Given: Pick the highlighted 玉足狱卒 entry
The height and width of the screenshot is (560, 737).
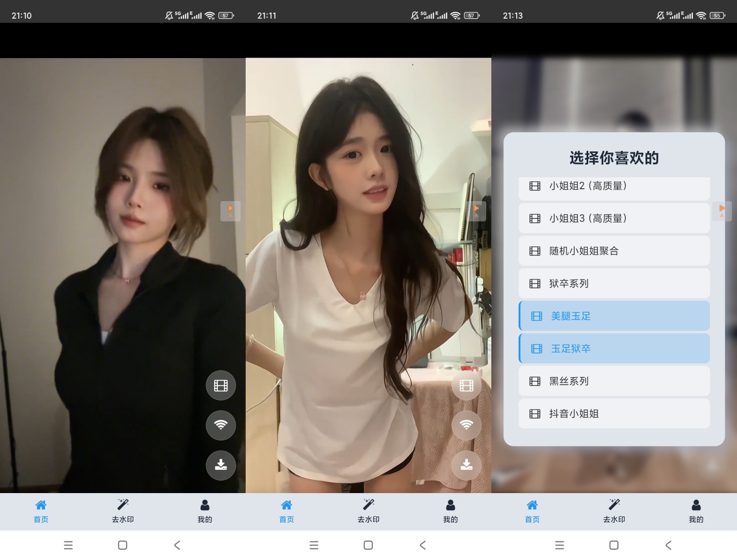Looking at the screenshot, I should pos(614,348).
